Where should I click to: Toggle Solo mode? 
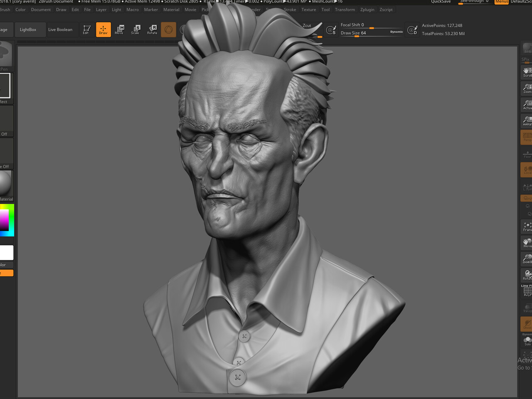(527, 341)
